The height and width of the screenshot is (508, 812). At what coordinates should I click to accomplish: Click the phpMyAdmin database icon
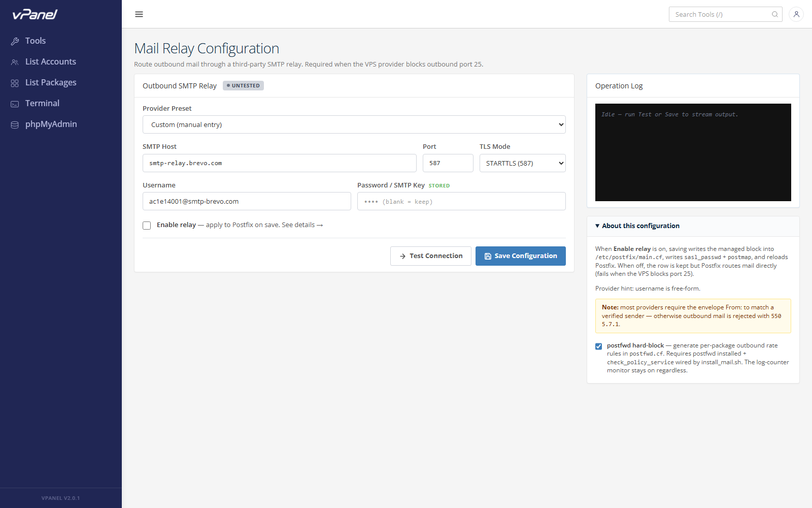coord(15,124)
